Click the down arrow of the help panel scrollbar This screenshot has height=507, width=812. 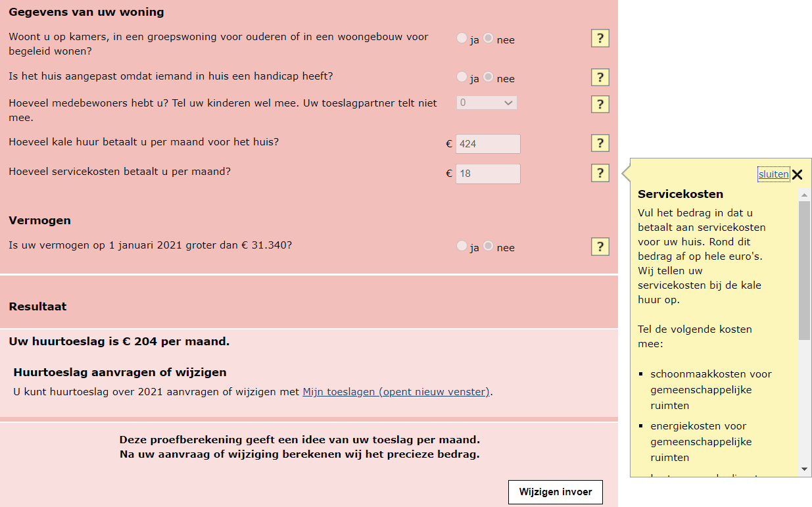tap(803, 470)
